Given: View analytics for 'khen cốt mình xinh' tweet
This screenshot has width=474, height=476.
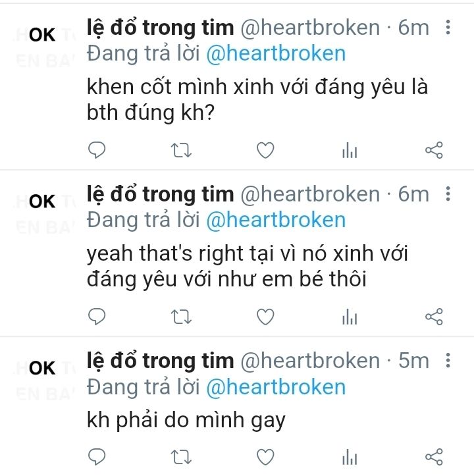Looking at the screenshot, I should 350,150.
